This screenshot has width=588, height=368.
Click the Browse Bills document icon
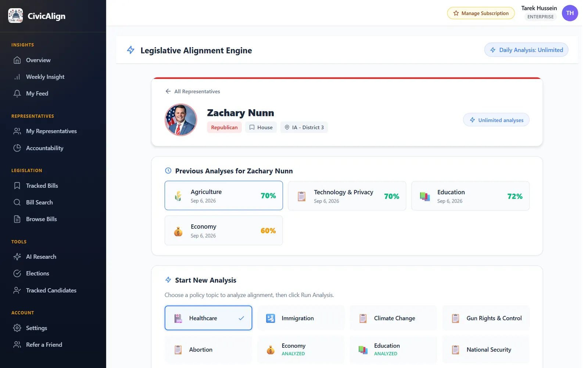[x=17, y=219]
